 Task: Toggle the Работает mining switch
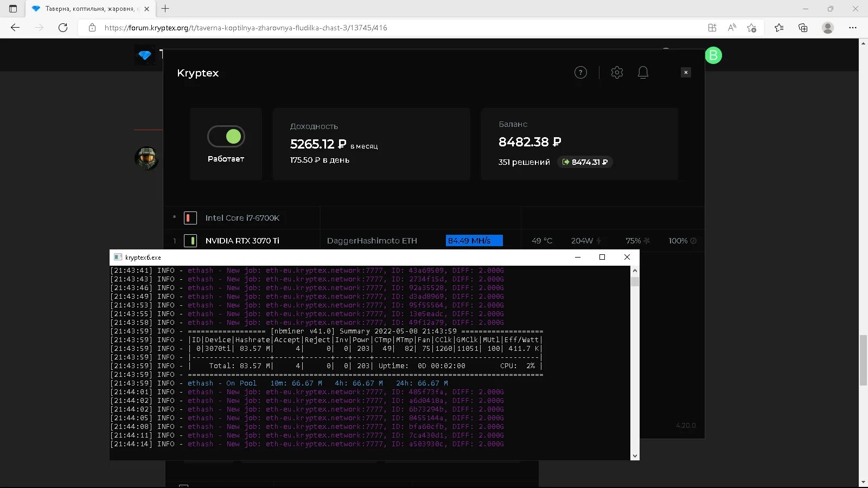click(x=226, y=136)
